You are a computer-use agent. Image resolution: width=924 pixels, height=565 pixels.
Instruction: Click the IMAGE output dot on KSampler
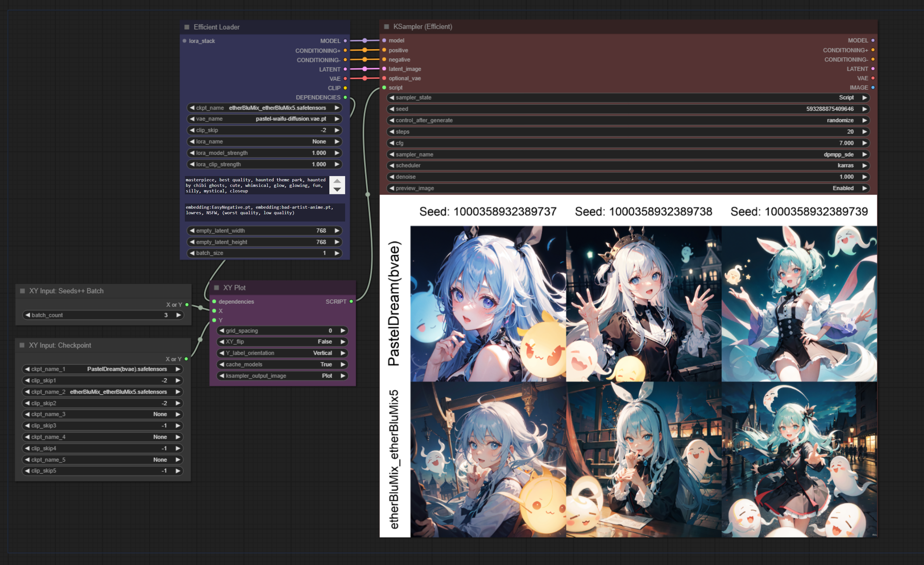click(873, 87)
